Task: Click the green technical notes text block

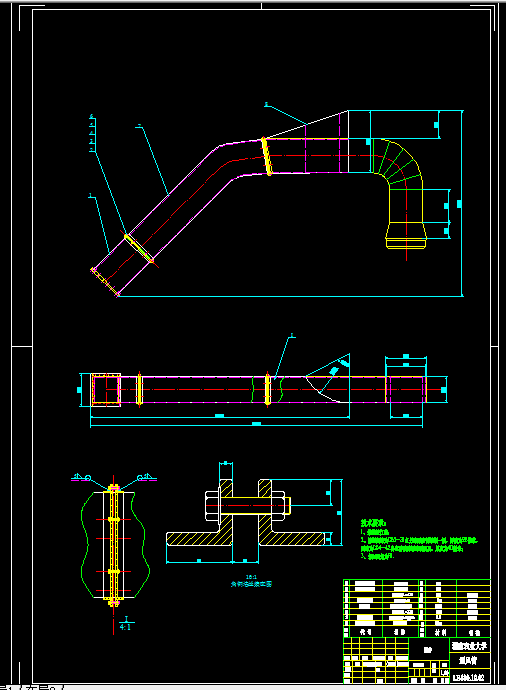Action: point(419,540)
